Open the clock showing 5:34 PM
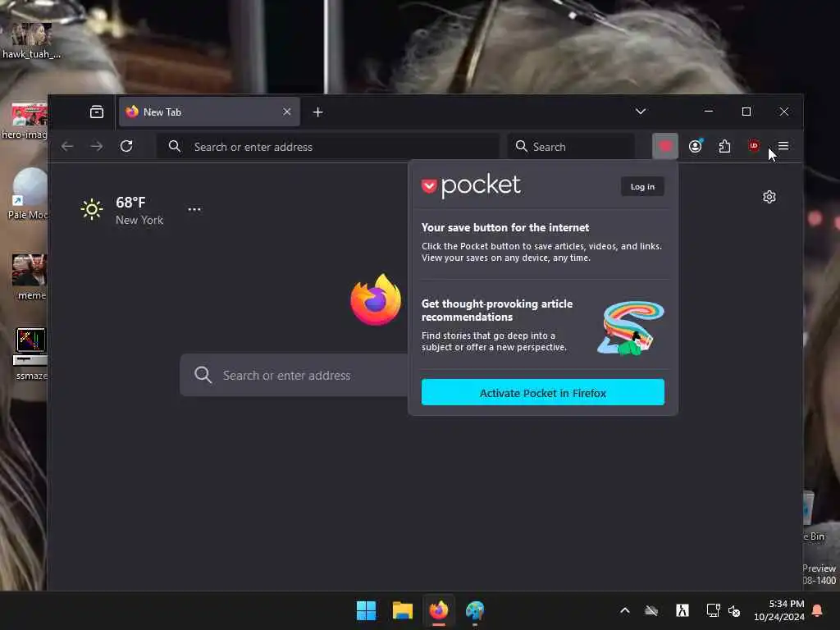The image size is (840, 630). point(779,610)
